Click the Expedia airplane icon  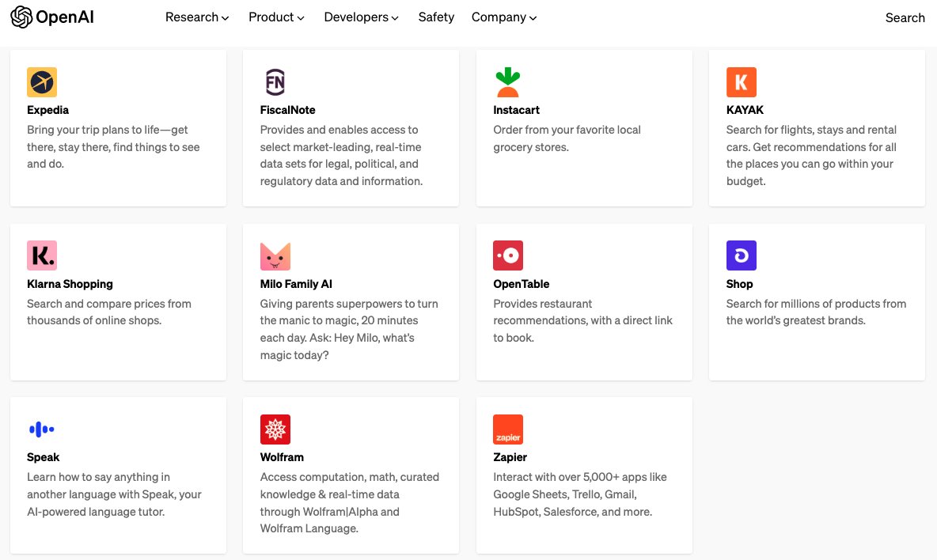[x=42, y=82]
